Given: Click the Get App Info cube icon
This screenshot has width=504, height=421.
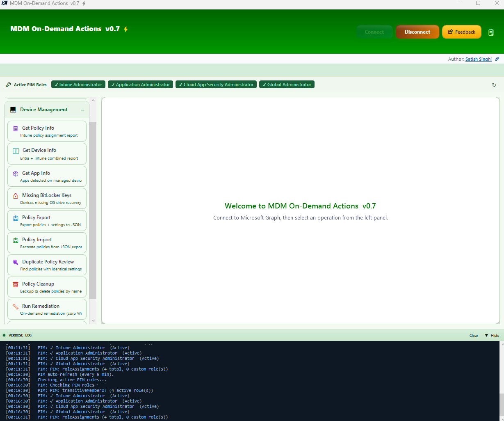Looking at the screenshot, I should [16, 174].
